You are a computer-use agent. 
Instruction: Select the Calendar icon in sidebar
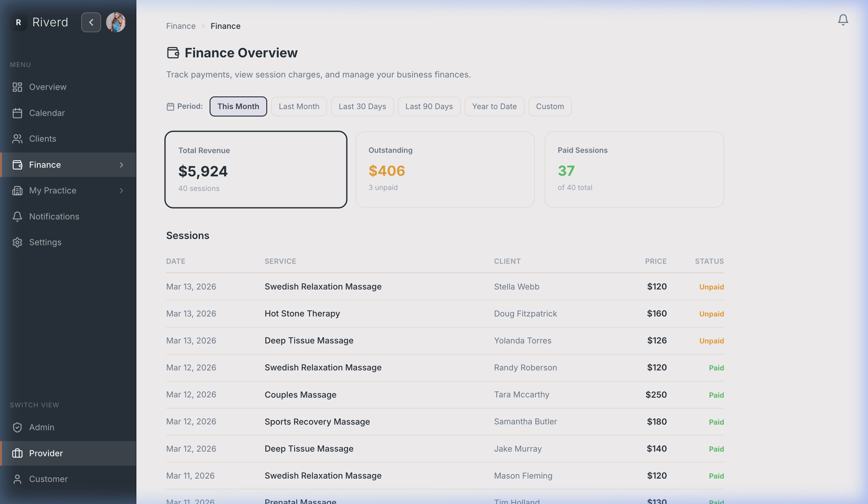point(18,113)
